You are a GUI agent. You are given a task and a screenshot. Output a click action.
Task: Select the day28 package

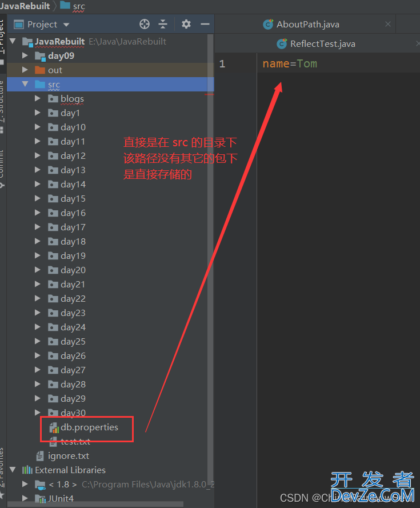click(73, 384)
